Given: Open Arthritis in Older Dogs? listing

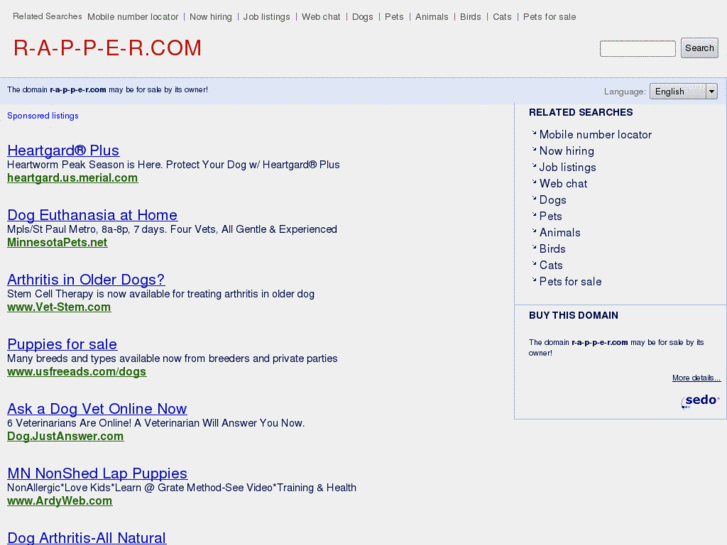Looking at the screenshot, I should click(x=86, y=279).
